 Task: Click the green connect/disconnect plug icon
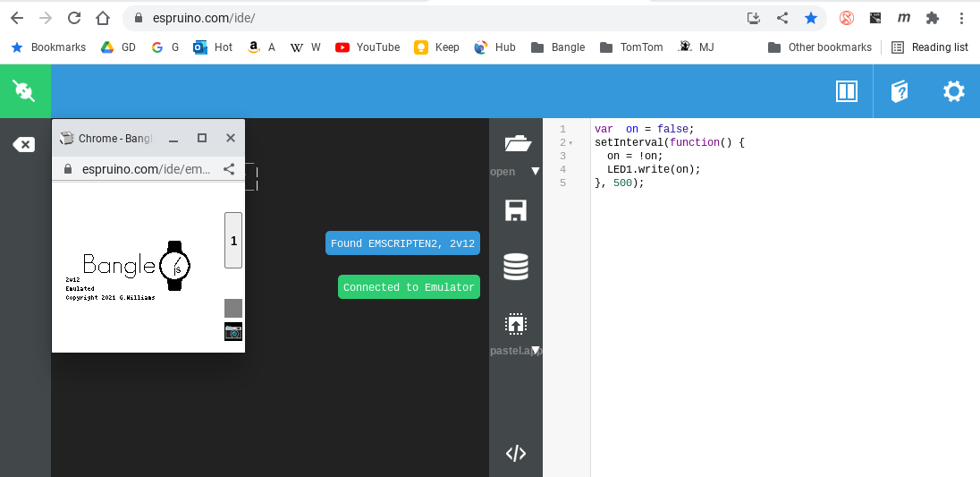(x=25, y=91)
